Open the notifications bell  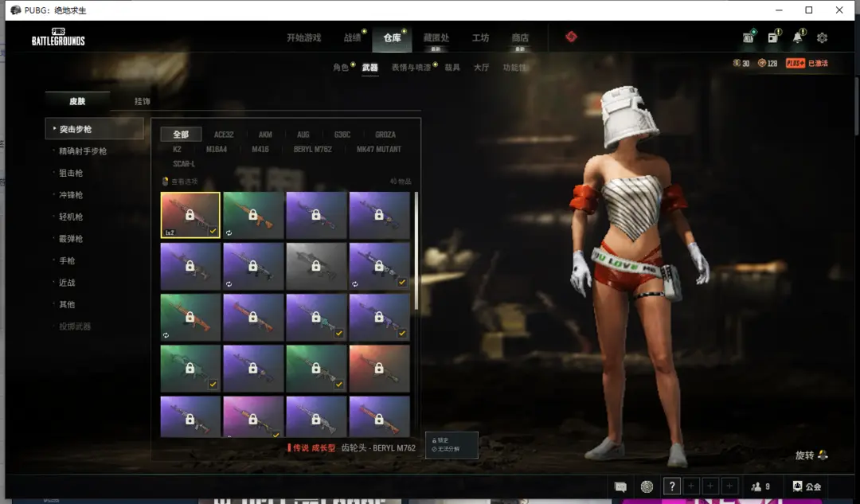pyautogui.click(x=798, y=37)
